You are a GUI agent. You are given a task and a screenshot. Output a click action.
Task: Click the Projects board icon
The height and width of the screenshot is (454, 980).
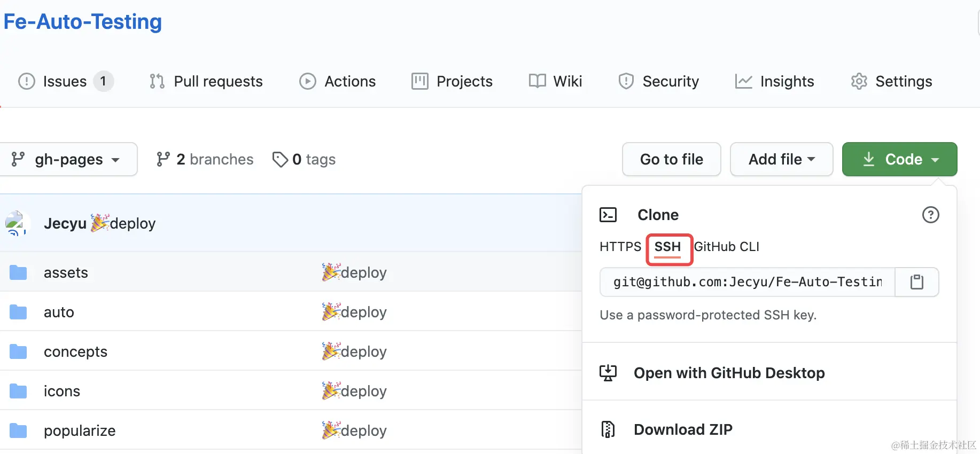coord(420,81)
